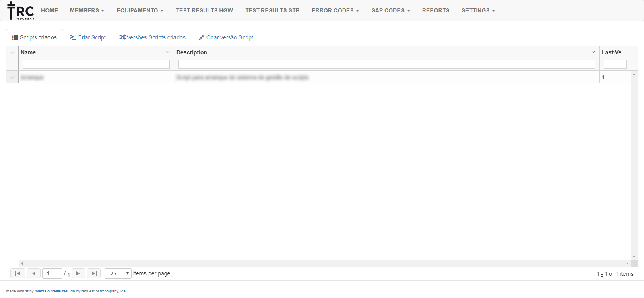Open TEST RESULTS HGW page
644x298 pixels.
204,10
